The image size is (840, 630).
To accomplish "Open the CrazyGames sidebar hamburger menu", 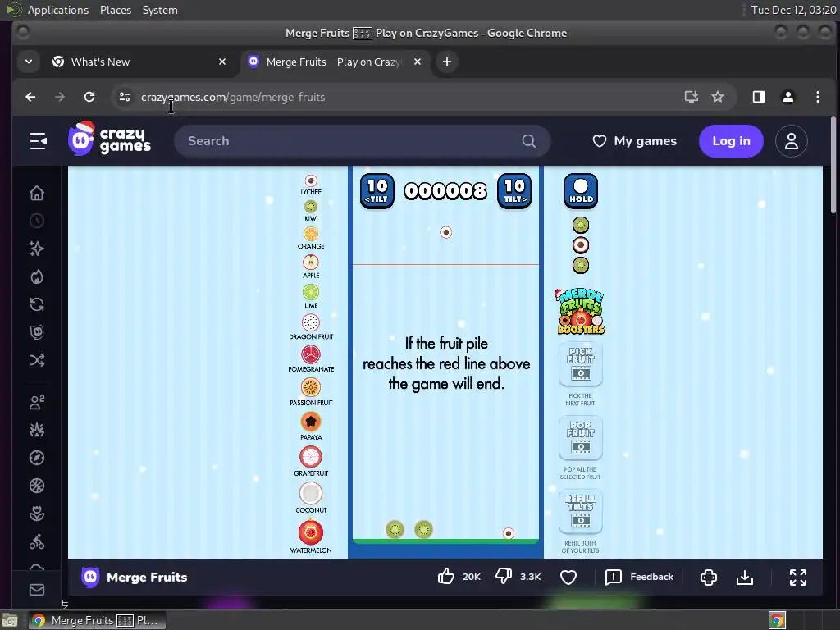I will pos(38,141).
